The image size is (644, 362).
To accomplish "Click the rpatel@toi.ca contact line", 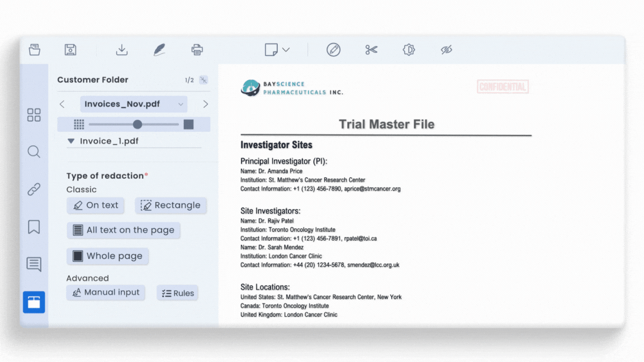I will tap(309, 239).
